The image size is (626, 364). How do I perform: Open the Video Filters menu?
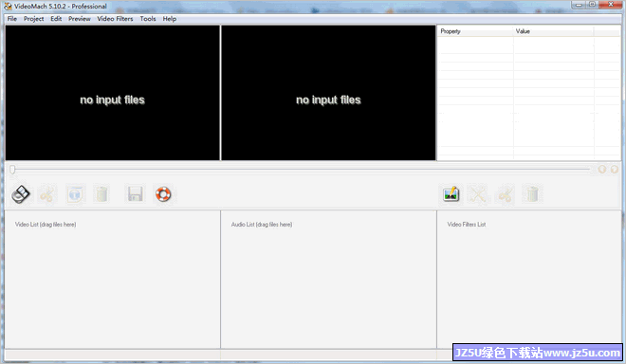115,19
